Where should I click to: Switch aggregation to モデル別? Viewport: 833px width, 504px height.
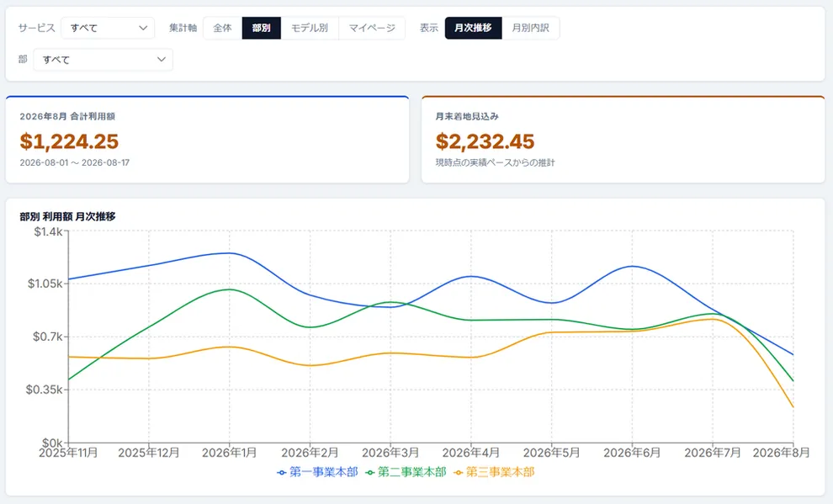[x=310, y=28]
